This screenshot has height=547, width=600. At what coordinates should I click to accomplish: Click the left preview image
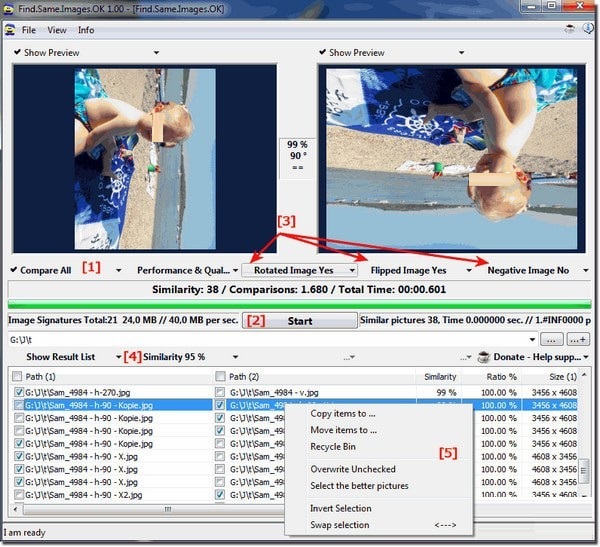[145, 159]
